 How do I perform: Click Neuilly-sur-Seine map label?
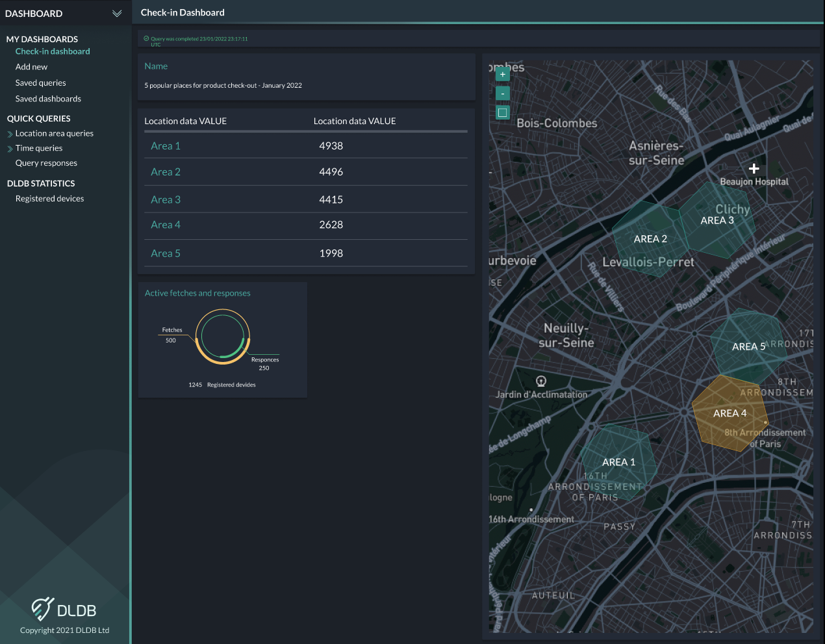(566, 335)
